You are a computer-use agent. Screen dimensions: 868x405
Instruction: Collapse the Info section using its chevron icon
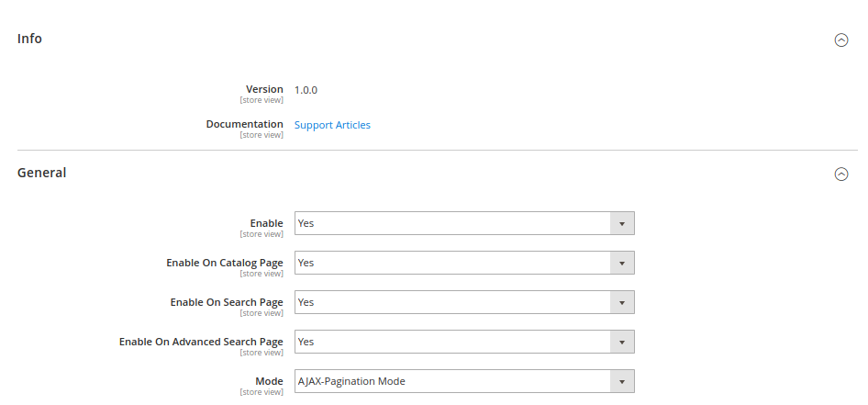pyautogui.click(x=840, y=39)
